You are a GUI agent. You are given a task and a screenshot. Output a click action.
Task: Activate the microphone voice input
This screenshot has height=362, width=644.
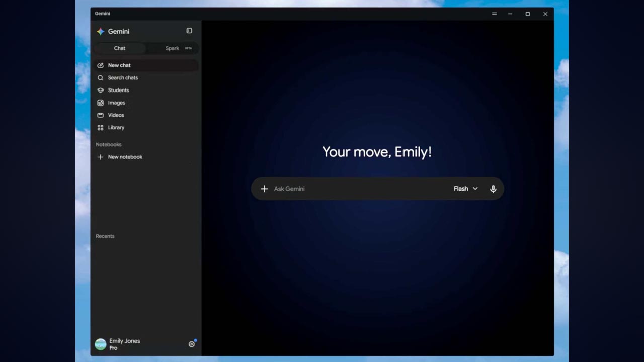pos(493,189)
